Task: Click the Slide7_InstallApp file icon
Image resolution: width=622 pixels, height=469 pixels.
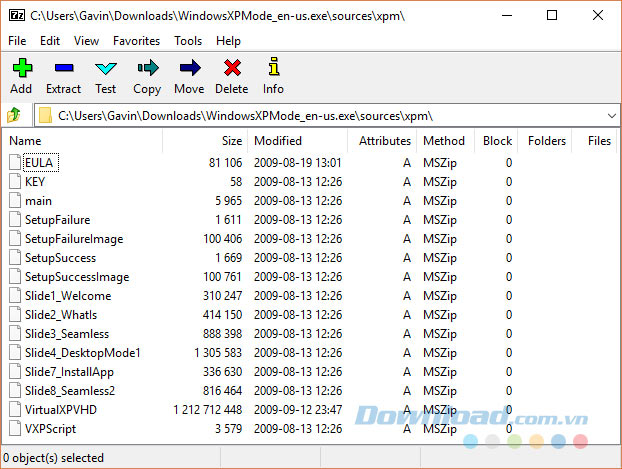Action: (x=15, y=371)
